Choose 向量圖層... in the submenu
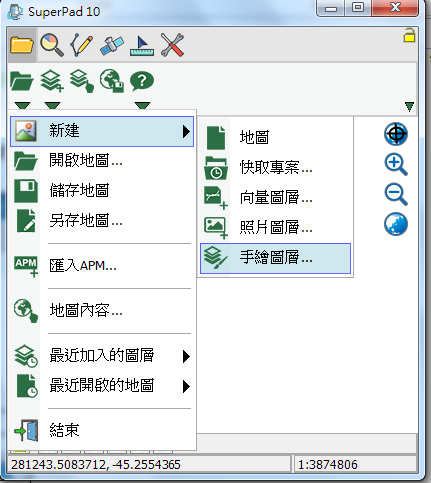 (275, 198)
